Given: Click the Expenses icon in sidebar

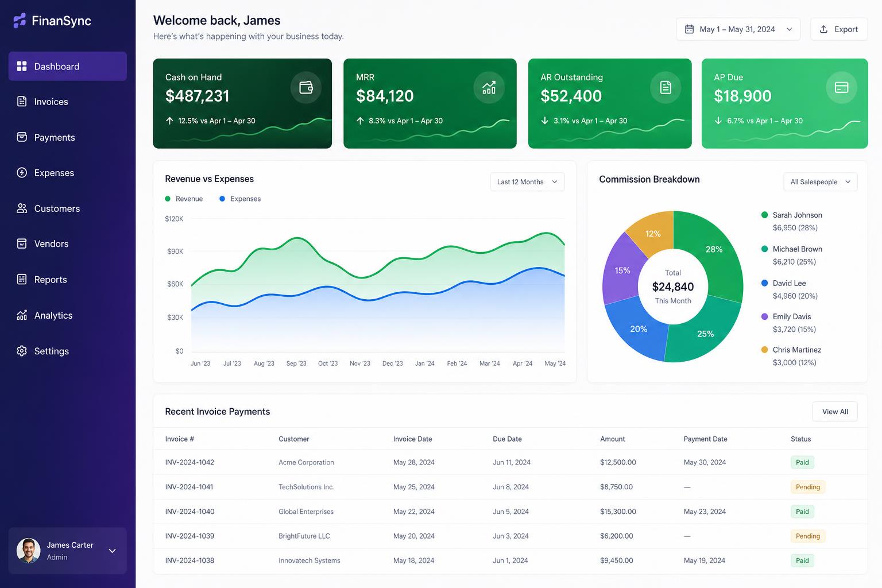Looking at the screenshot, I should click(x=22, y=173).
